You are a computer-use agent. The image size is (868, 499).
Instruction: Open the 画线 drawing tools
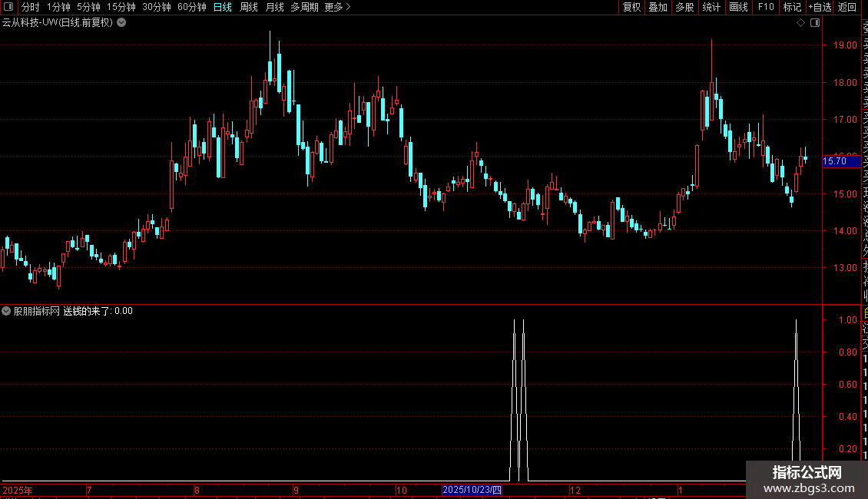point(738,7)
